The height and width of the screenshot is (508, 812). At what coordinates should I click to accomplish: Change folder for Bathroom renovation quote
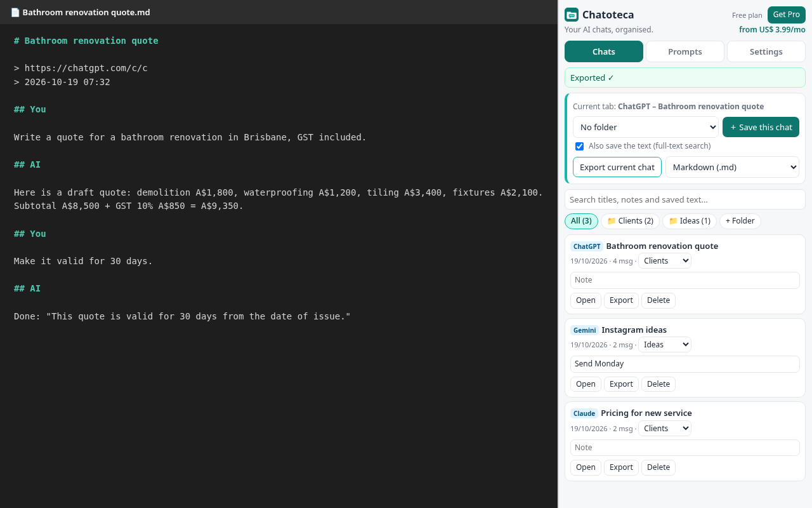click(665, 261)
